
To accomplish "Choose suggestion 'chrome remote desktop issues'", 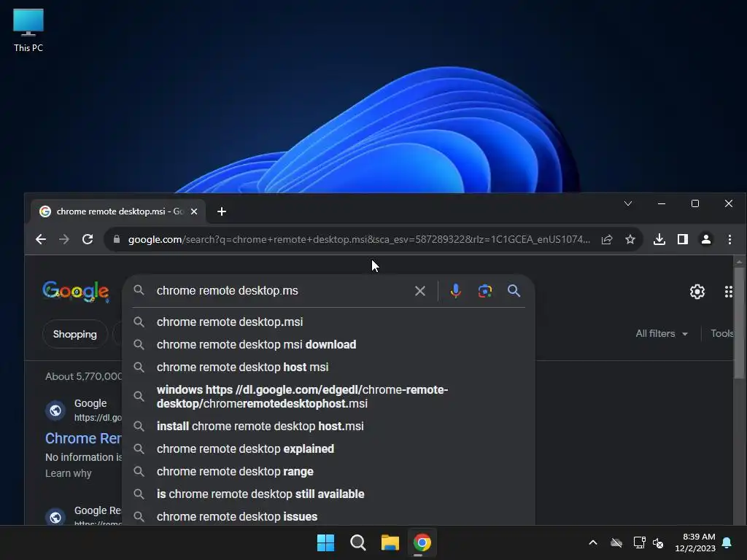I will click(x=329, y=517).
